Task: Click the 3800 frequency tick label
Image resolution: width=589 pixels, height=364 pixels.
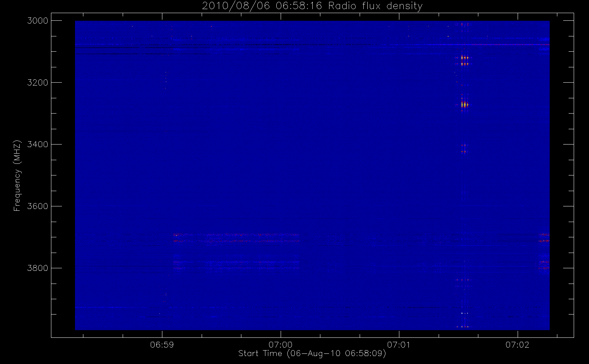Action: tap(38, 268)
